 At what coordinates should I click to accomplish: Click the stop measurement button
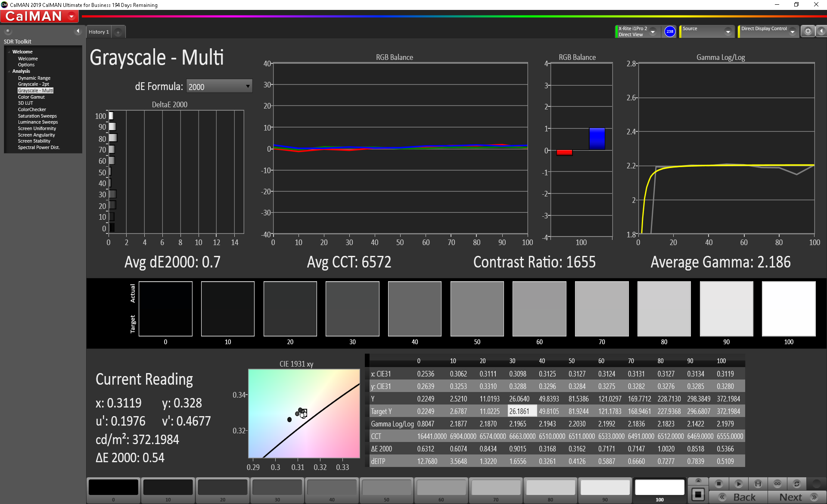click(x=718, y=484)
